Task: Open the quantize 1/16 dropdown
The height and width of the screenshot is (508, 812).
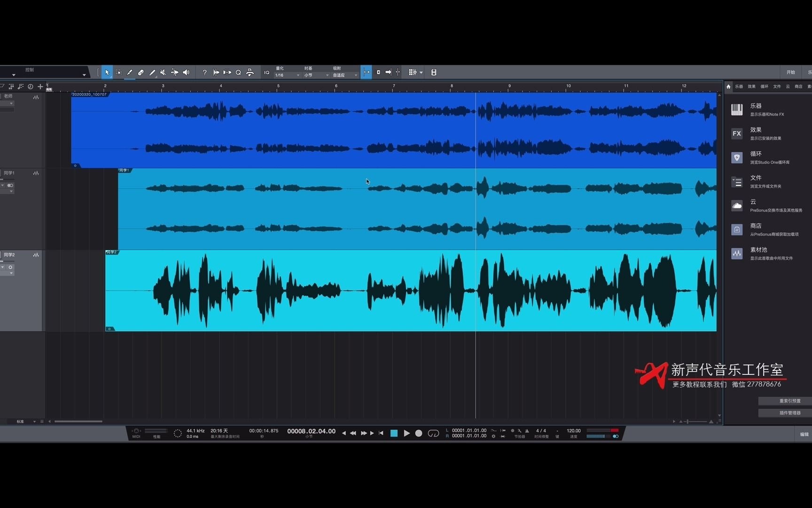Action: click(x=287, y=75)
